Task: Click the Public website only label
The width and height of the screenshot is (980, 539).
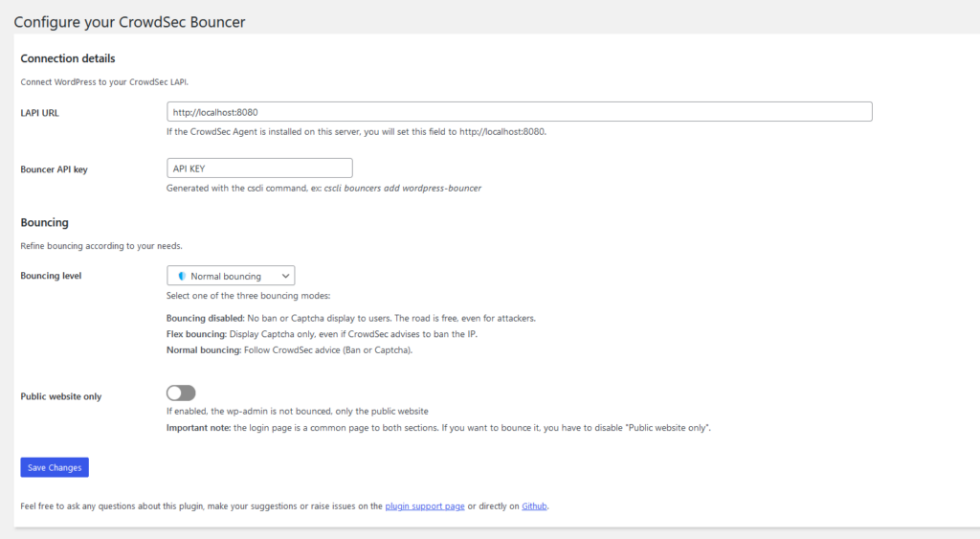Action: (x=60, y=396)
